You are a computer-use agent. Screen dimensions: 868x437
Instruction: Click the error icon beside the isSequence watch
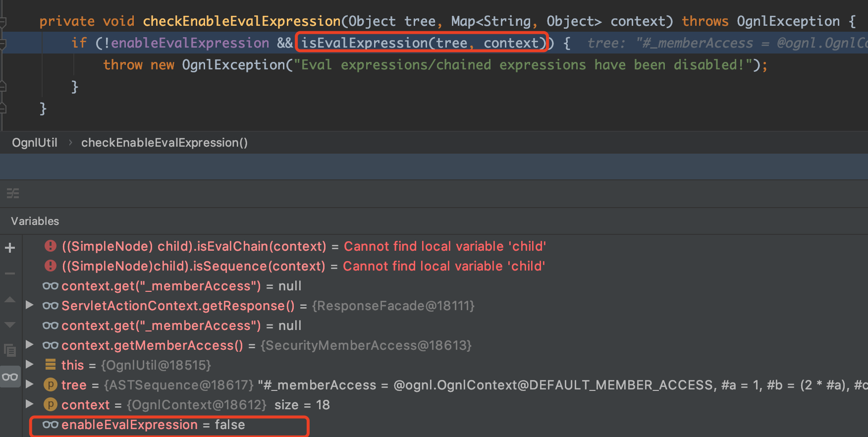pyautogui.click(x=51, y=266)
